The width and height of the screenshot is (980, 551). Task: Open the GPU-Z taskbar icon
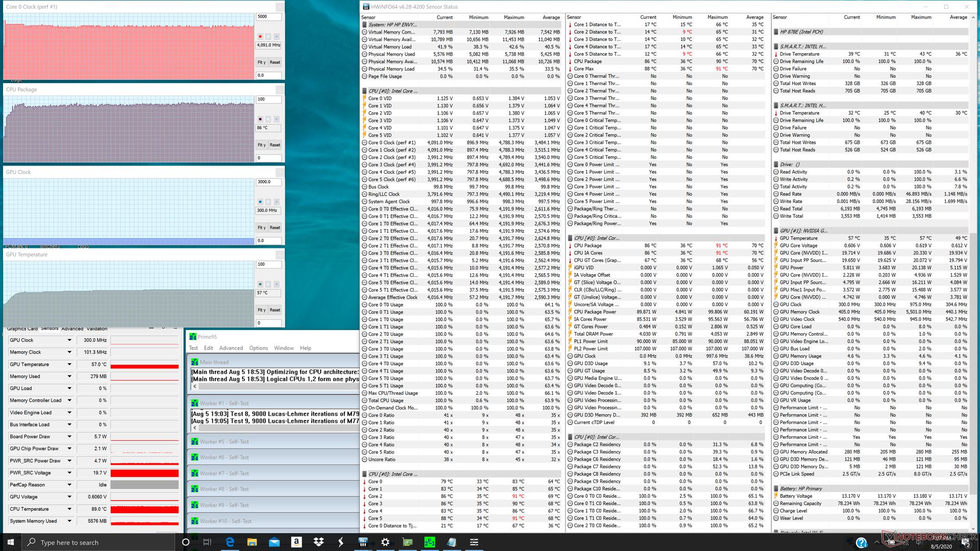pyautogui.click(x=407, y=542)
